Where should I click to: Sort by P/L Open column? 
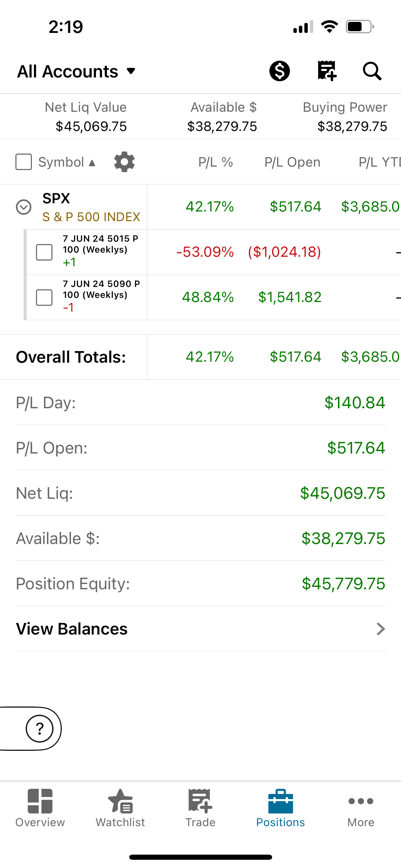pos(292,162)
